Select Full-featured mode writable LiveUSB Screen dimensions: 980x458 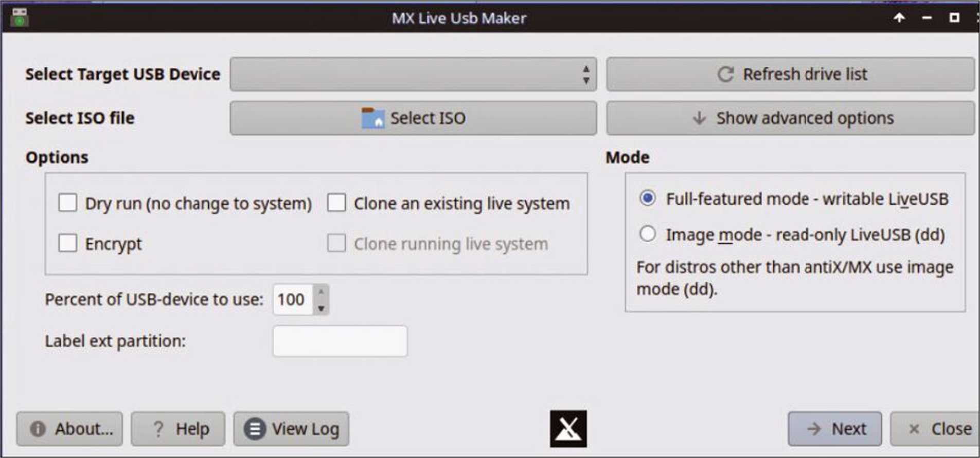click(x=648, y=198)
